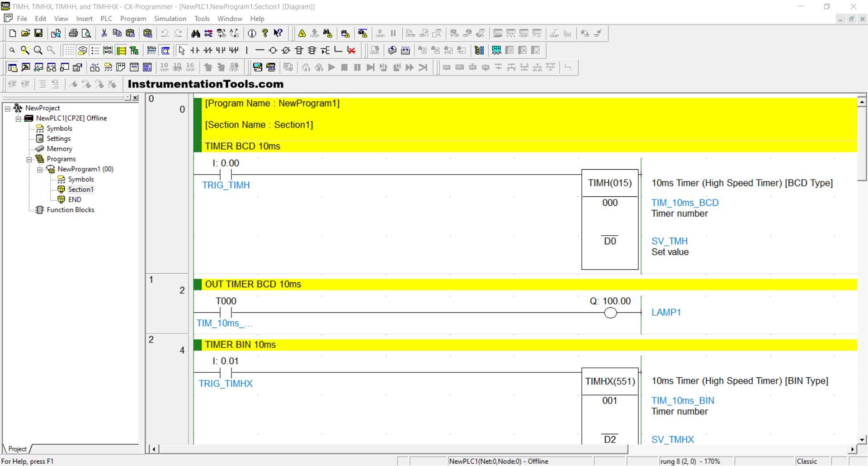Paste using the clipboard icon
Image resolution: width=868 pixels, height=466 pixels.
(x=130, y=33)
